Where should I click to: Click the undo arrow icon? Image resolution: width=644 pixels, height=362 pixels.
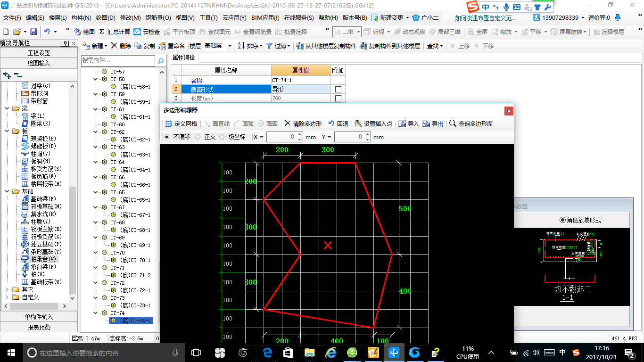coord(47,32)
